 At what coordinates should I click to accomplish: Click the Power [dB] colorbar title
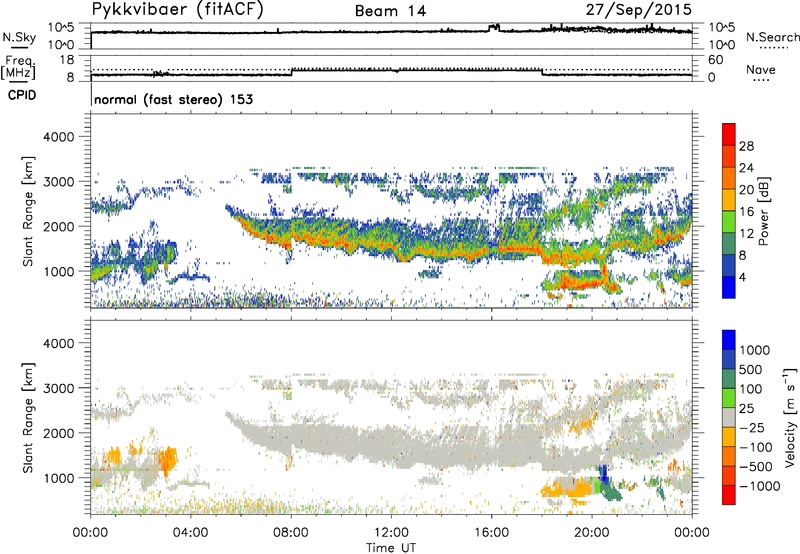tap(764, 211)
